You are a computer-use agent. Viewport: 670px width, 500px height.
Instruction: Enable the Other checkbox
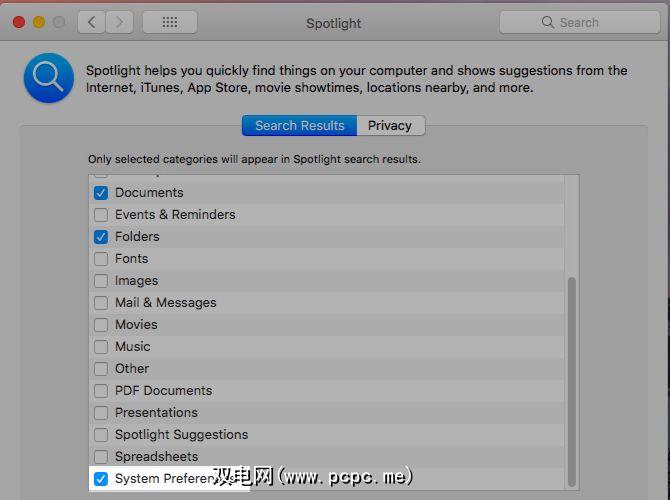coord(101,368)
